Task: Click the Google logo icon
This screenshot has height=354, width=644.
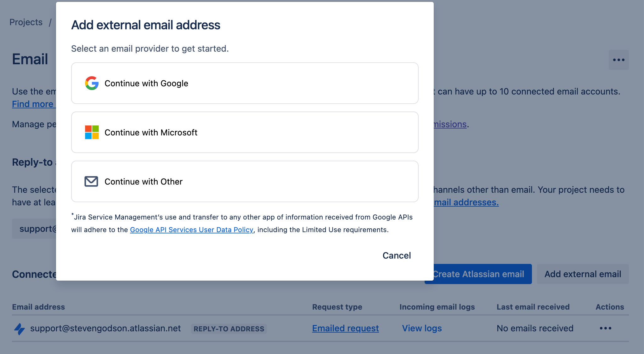Action: click(x=92, y=83)
